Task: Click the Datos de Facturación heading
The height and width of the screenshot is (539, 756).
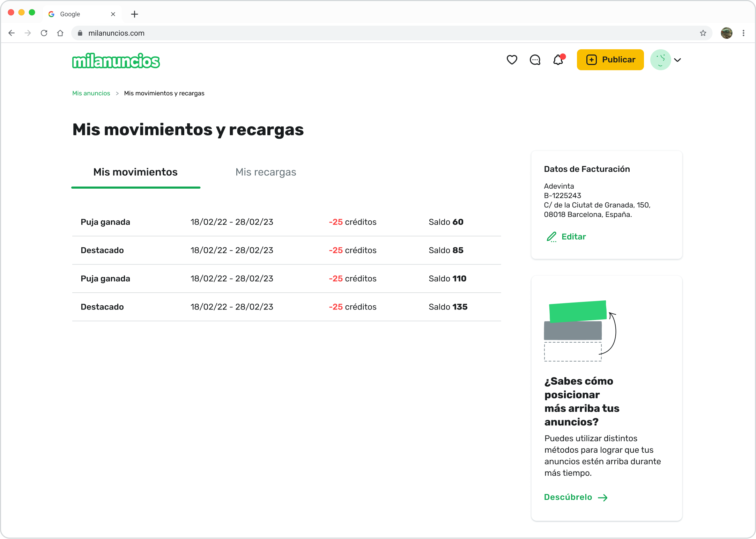Action: click(587, 169)
